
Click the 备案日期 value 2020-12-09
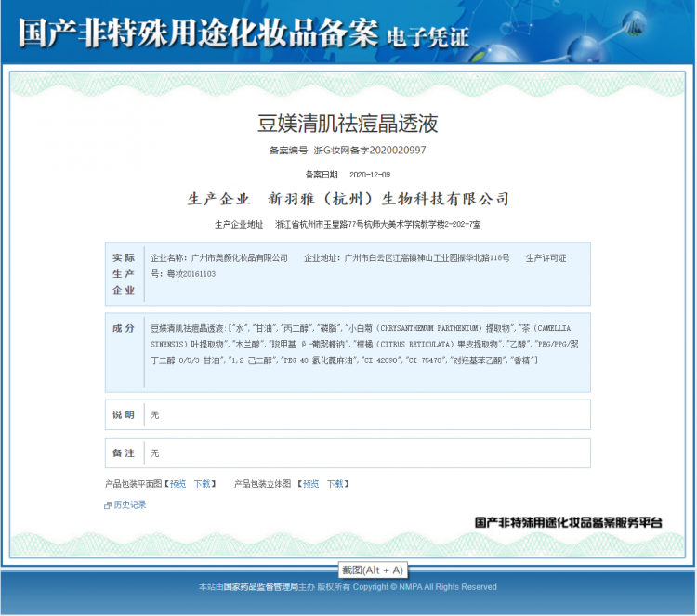coord(369,175)
